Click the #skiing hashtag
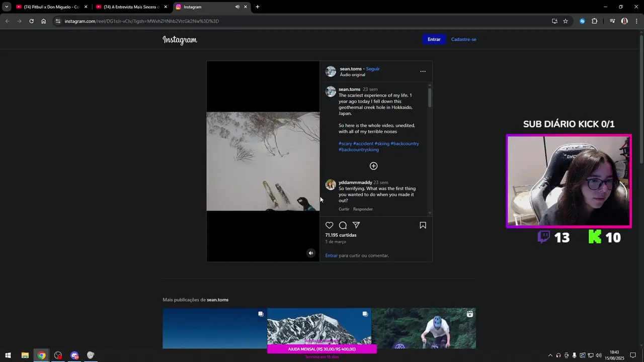This screenshot has width=644, height=362. (x=382, y=143)
